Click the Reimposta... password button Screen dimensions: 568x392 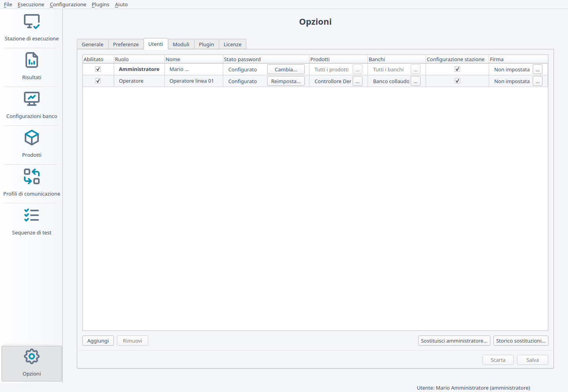point(286,81)
